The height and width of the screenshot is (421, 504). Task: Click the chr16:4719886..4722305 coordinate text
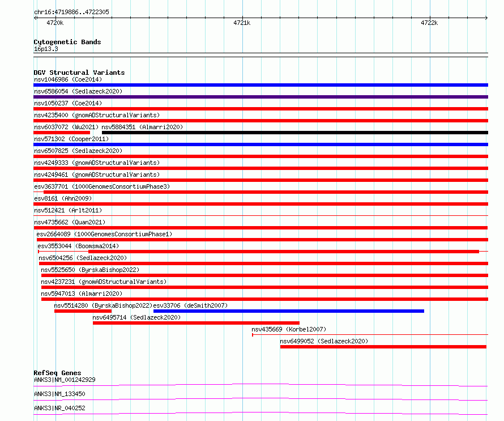[x=71, y=12]
